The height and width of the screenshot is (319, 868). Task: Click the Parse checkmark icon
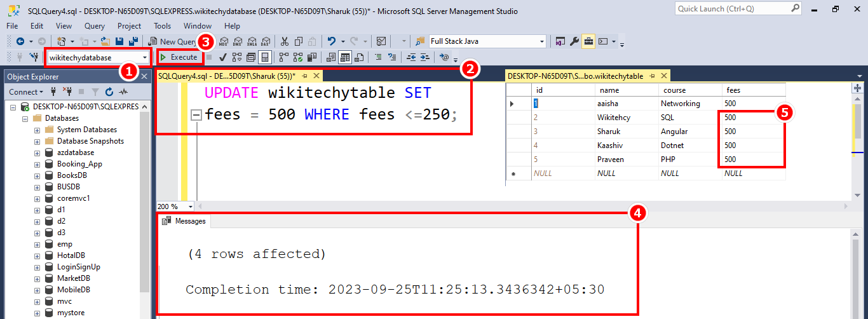pos(224,57)
